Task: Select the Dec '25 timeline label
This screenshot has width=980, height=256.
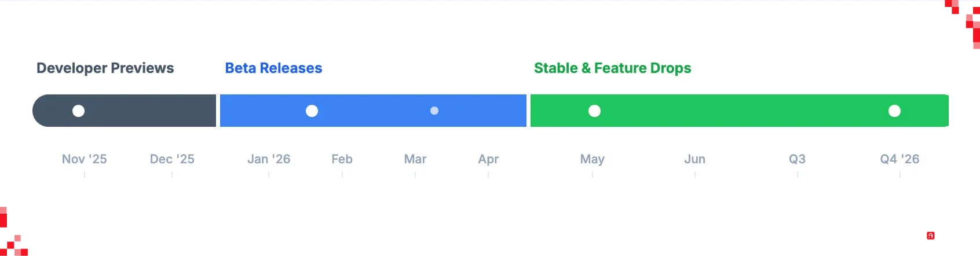Action: tap(172, 159)
